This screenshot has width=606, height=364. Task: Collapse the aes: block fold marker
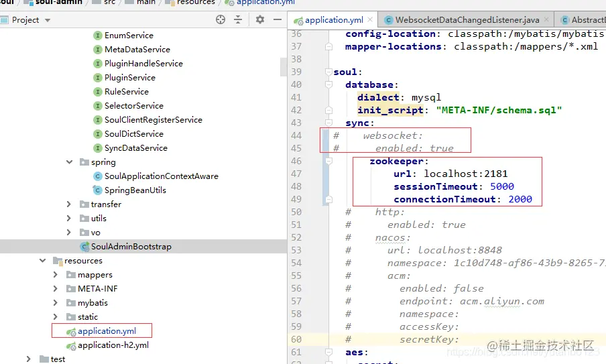click(x=329, y=353)
